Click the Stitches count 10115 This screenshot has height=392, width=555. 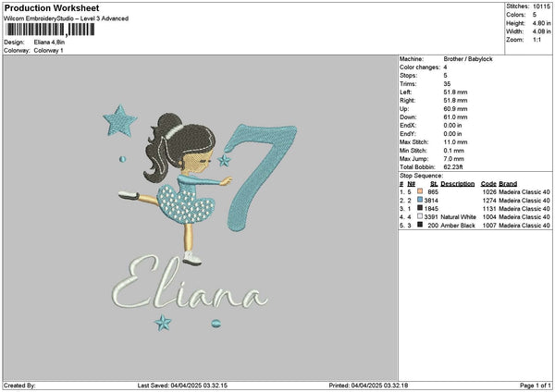[541, 6]
